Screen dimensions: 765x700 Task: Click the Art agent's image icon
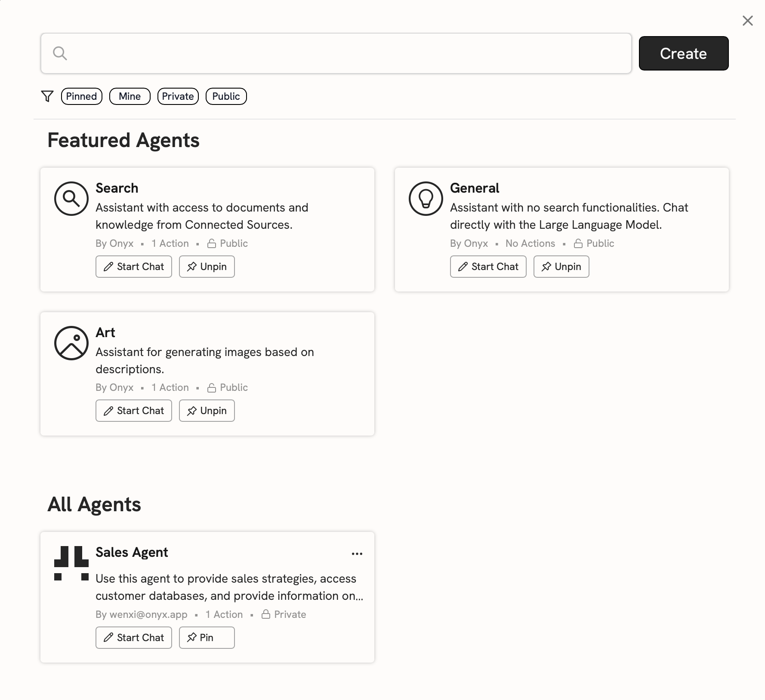pos(71,343)
